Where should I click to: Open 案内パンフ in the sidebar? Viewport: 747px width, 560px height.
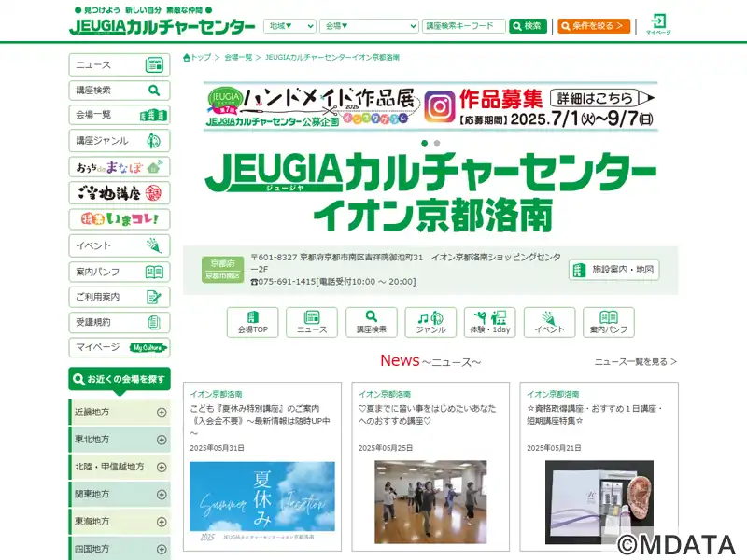120,272
